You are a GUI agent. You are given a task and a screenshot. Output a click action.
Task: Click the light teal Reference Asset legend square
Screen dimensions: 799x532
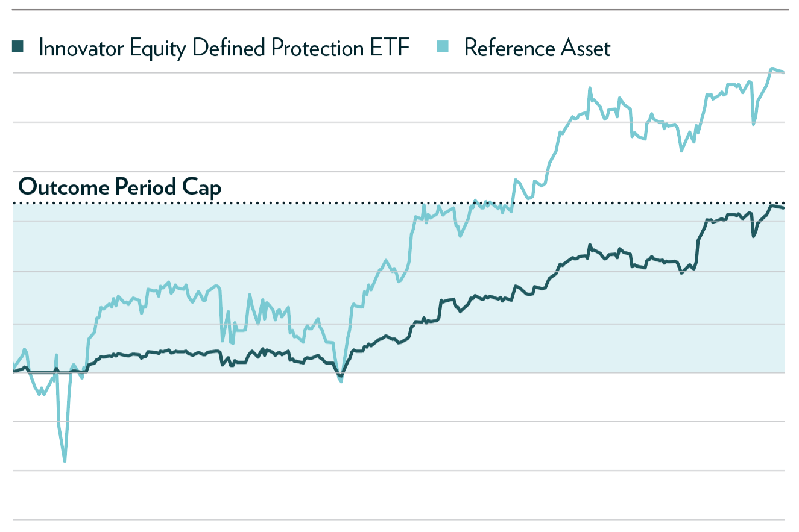(x=442, y=46)
